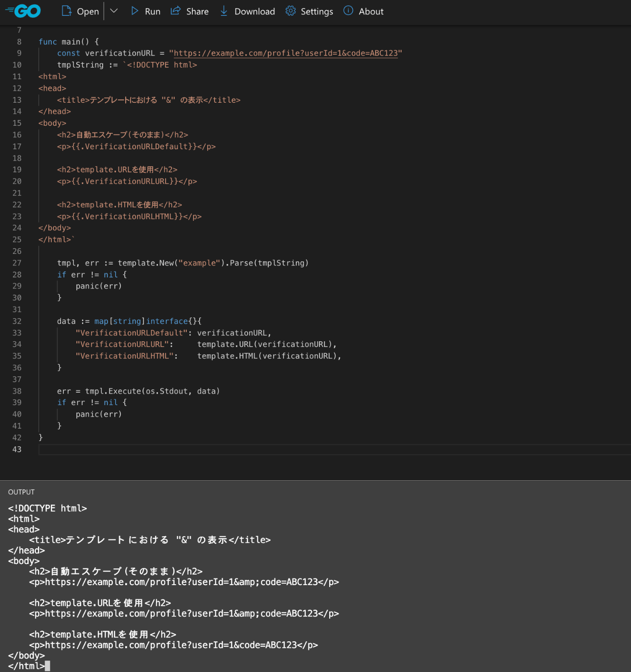
Task: Click the Open button label
Action: 88,12
